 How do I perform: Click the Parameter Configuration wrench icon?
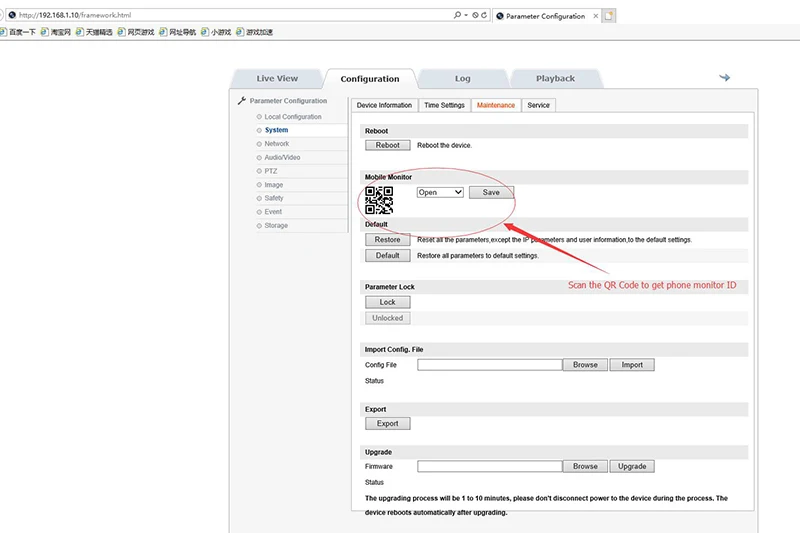click(242, 100)
